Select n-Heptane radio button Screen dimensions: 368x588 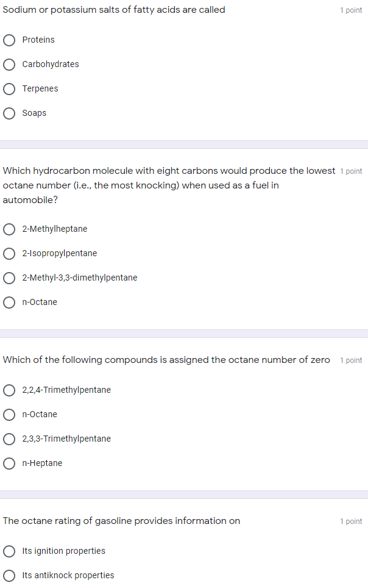click(x=9, y=463)
